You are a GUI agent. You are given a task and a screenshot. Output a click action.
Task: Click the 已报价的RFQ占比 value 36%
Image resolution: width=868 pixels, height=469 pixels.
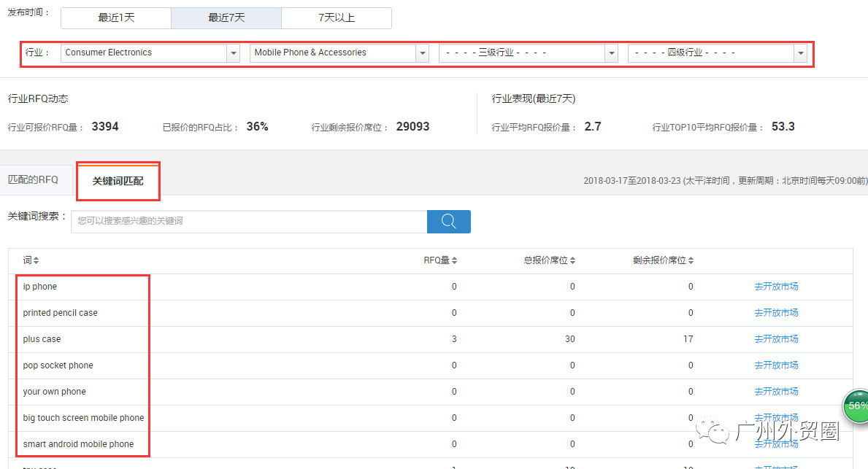pyautogui.click(x=258, y=127)
